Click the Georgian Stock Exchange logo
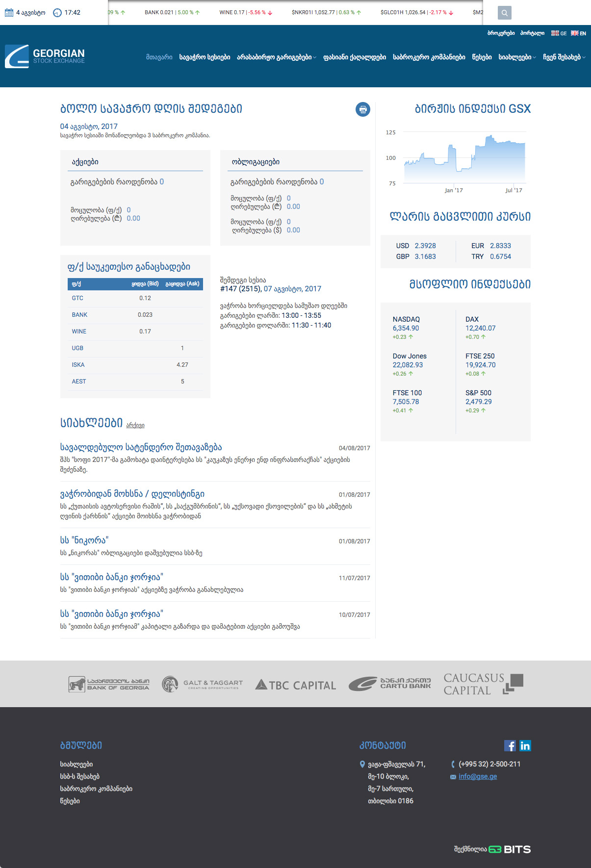The image size is (591, 868). pyautogui.click(x=45, y=56)
